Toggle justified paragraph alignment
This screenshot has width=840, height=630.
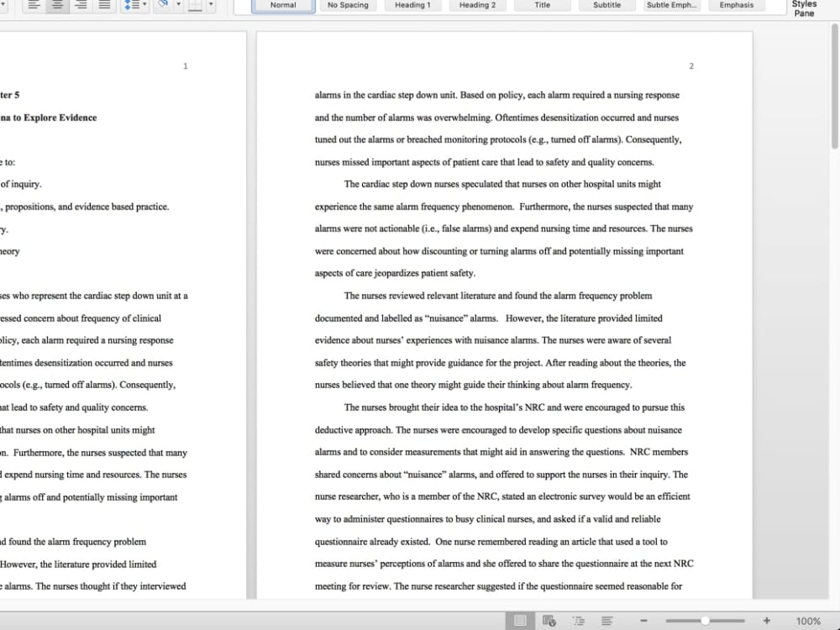click(102, 6)
